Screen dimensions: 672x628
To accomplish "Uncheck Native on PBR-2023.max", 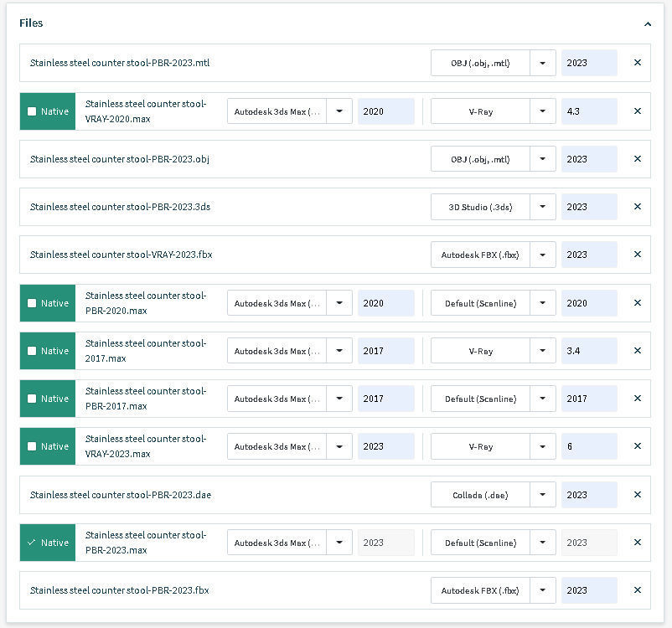I will [33, 543].
